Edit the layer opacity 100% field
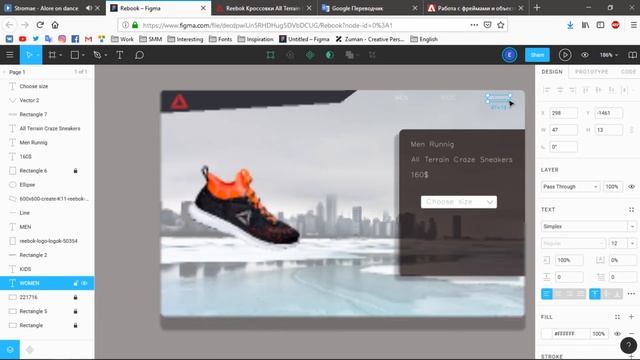The image size is (640, 360). [x=612, y=187]
